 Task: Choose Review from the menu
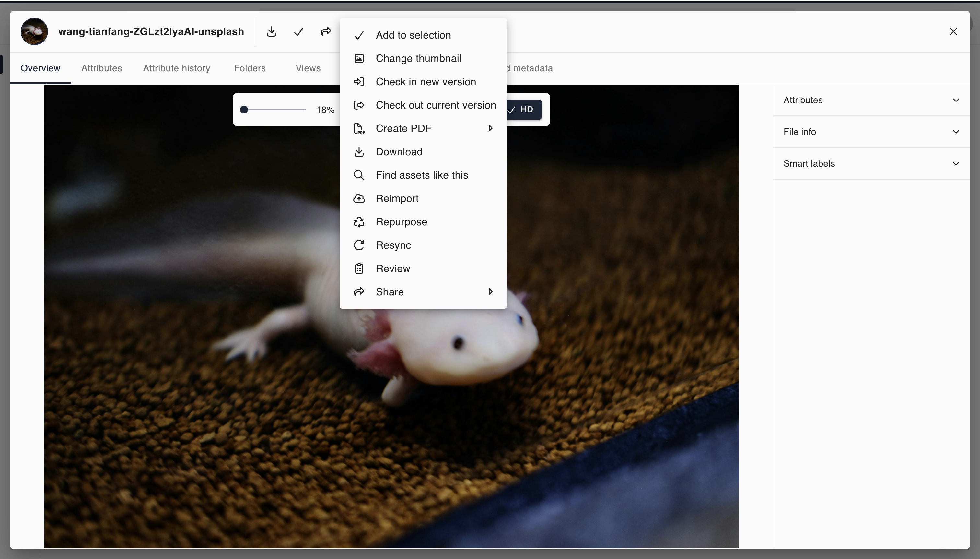(423, 269)
